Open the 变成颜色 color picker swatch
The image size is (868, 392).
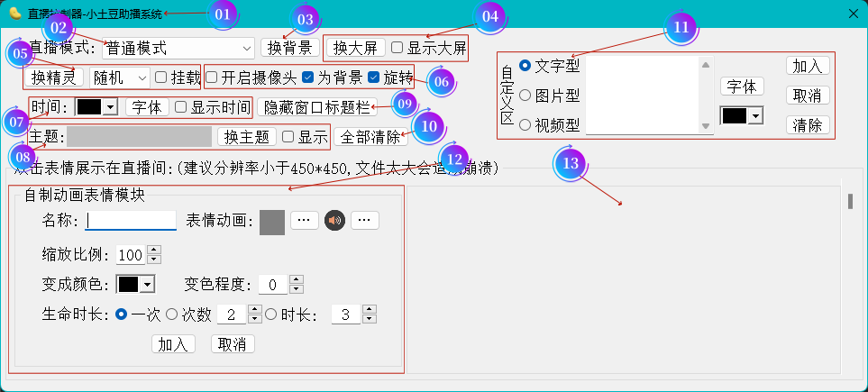tap(136, 285)
